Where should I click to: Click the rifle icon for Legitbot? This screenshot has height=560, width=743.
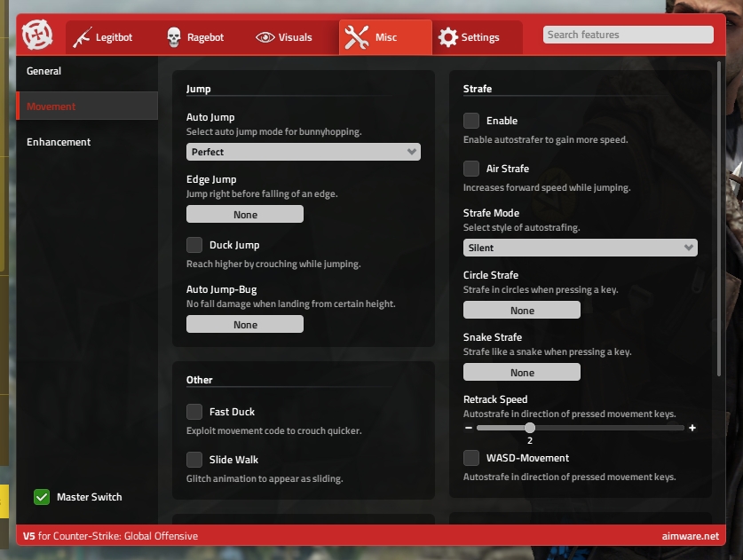83,37
